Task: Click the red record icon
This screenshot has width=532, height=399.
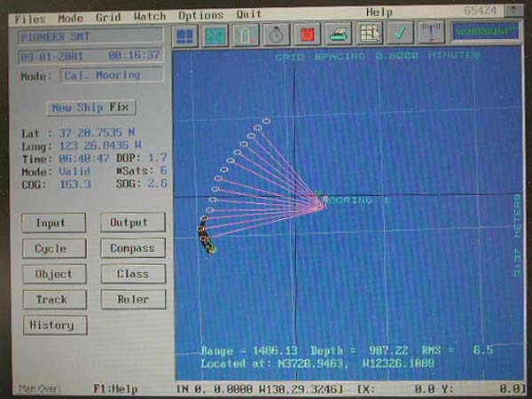Action: point(308,35)
